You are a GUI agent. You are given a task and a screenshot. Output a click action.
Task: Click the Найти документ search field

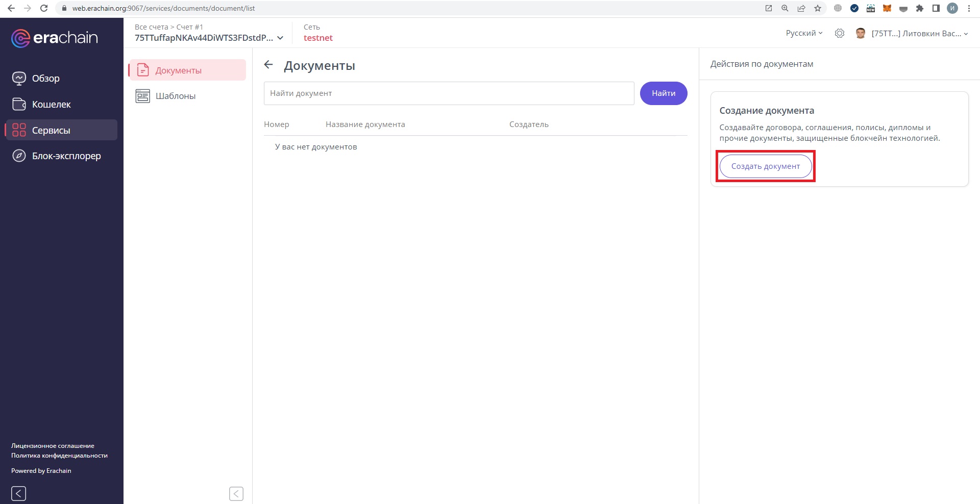pyautogui.click(x=449, y=93)
